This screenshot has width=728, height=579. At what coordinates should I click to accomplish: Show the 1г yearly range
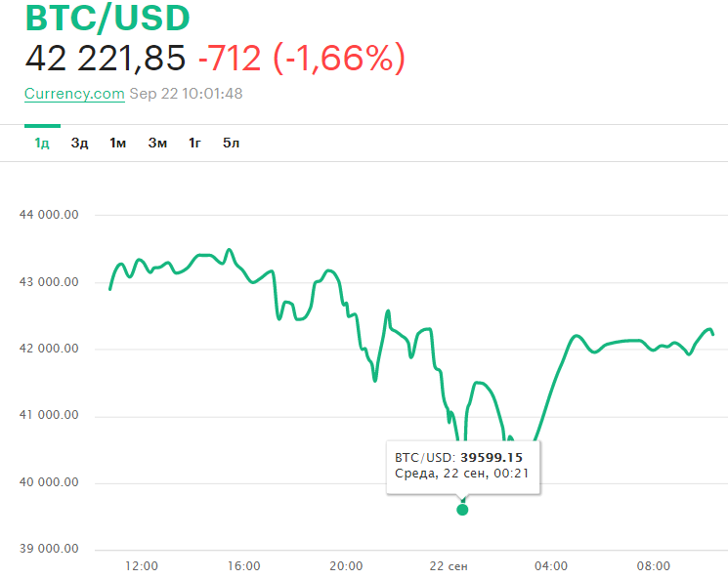pyautogui.click(x=195, y=144)
